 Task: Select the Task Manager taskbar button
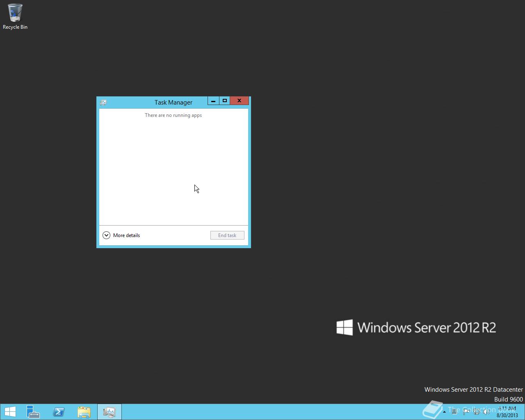[110, 412]
